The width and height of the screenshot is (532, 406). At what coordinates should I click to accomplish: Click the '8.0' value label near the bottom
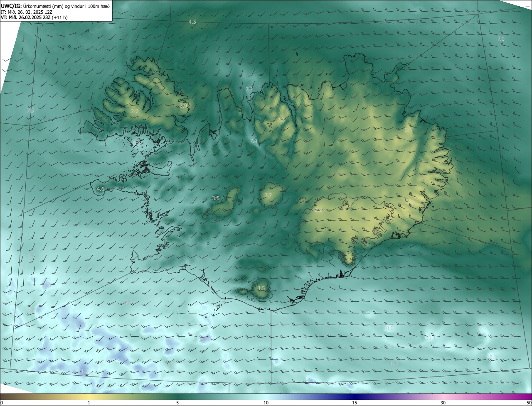(394, 364)
